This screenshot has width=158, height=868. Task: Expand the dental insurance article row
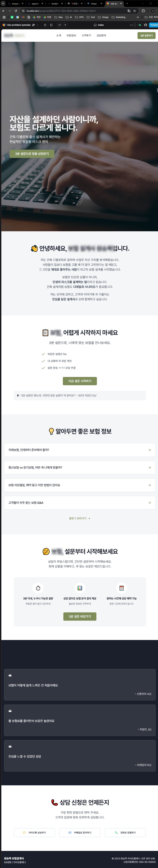click(80, 450)
